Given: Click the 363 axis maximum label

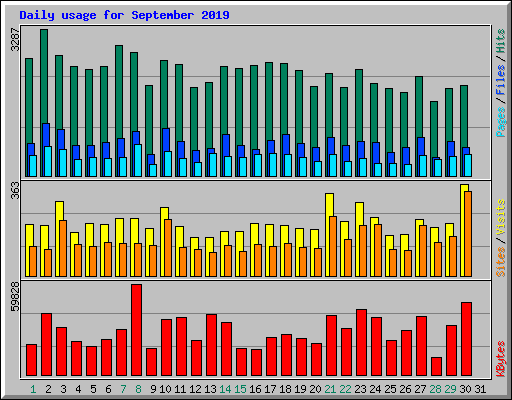Looking at the screenshot, I should [15, 191].
